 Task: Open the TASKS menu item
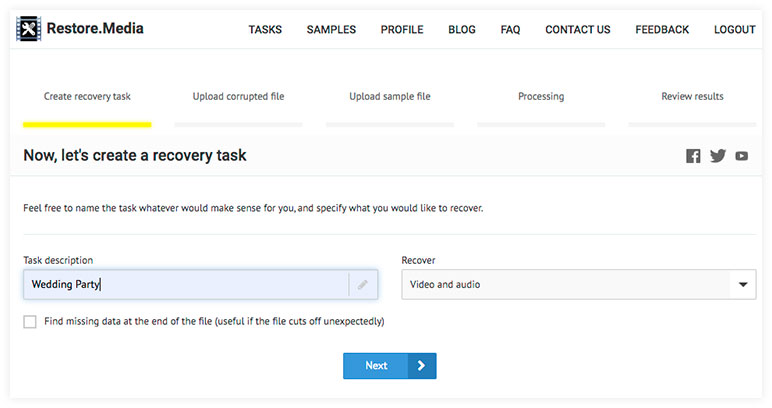pos(265,30)
